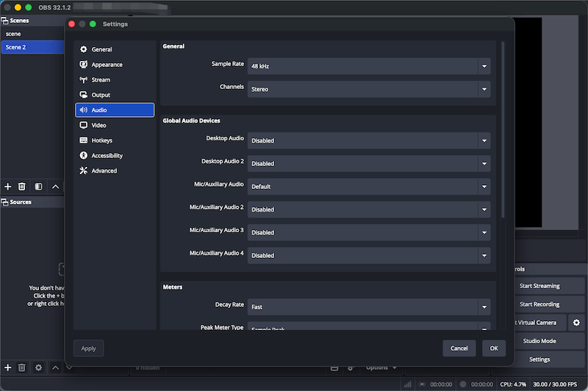Expand the Desktop Audio device dropdown
Screen dimensions: 588x391
(369, 140)
